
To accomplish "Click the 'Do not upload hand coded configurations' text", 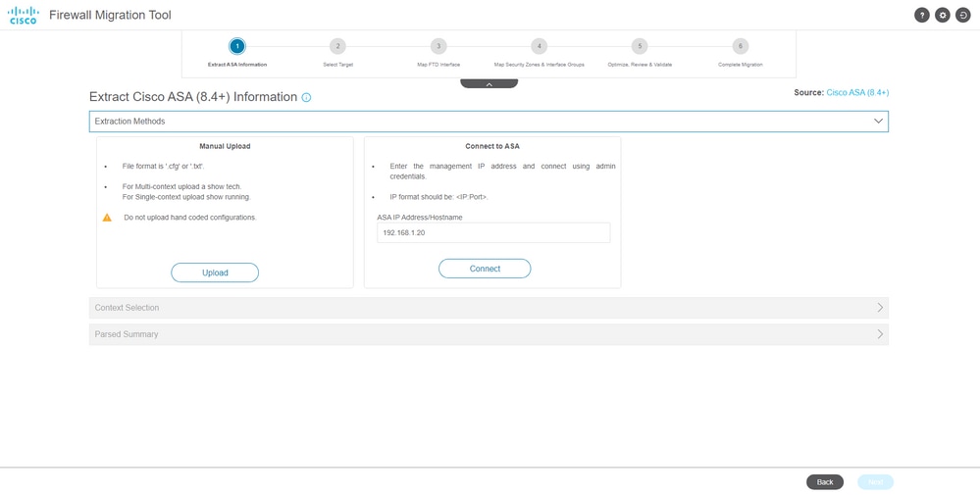I will point(190,218).
